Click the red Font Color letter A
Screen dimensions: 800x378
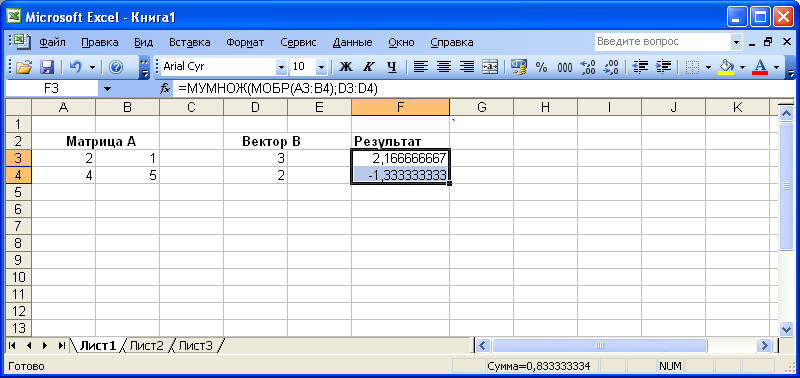click(x=760, y=67)
